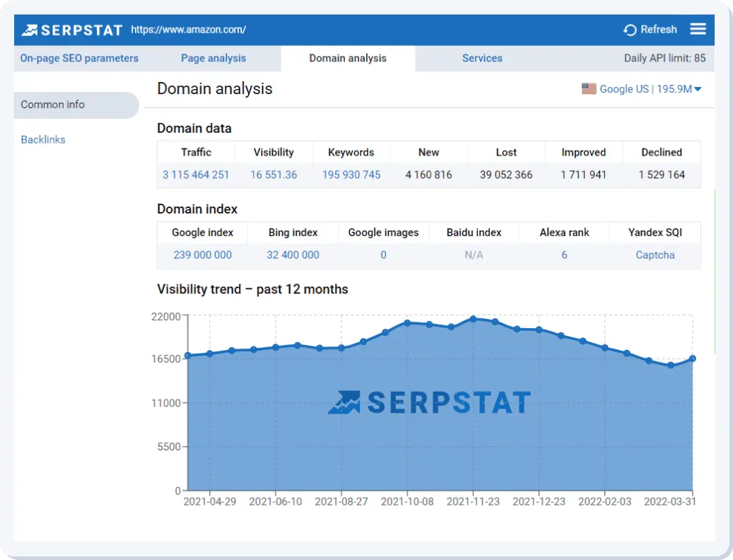Click the chart point above 2021-11-23
This screenshot has width=733, height=560.
pyautogui.click(x=473, y=319)
